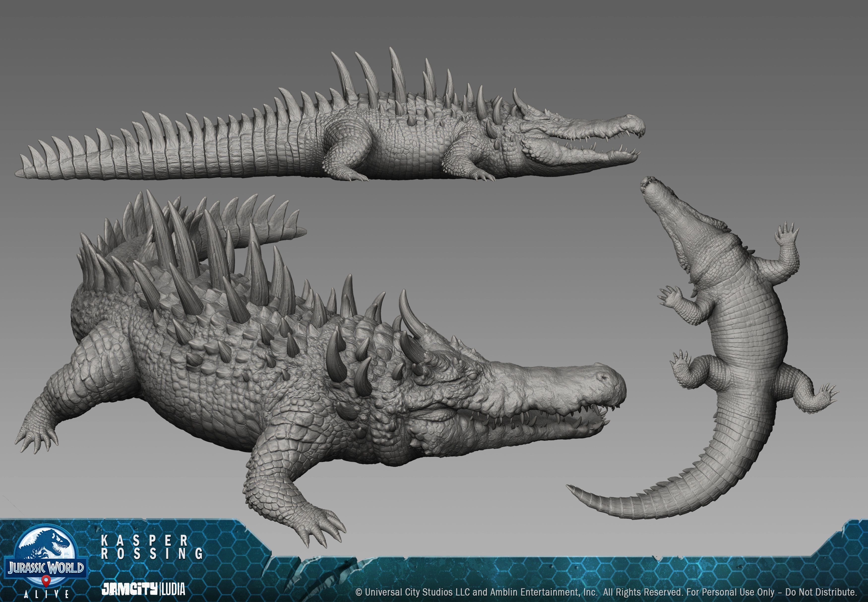868x602 pixels.
Task: Click the Ludia logo
Action: point(173,590)
